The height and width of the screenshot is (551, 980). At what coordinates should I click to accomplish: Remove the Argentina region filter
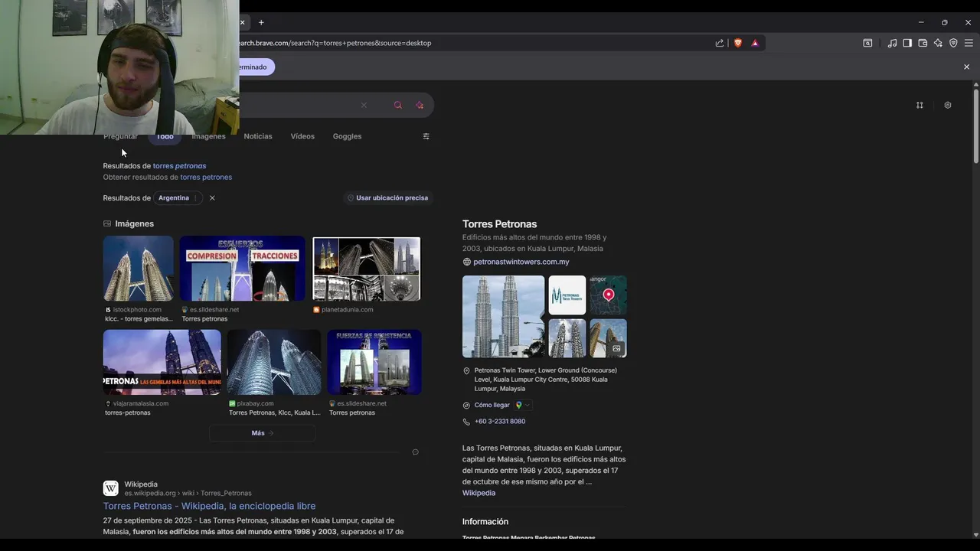pyautogui.click(x=212, y=197)
